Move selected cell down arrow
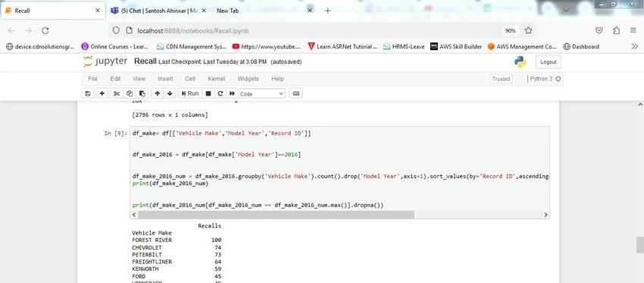The width and height of the screenshot is (644, 283). (x=170, y=94)
